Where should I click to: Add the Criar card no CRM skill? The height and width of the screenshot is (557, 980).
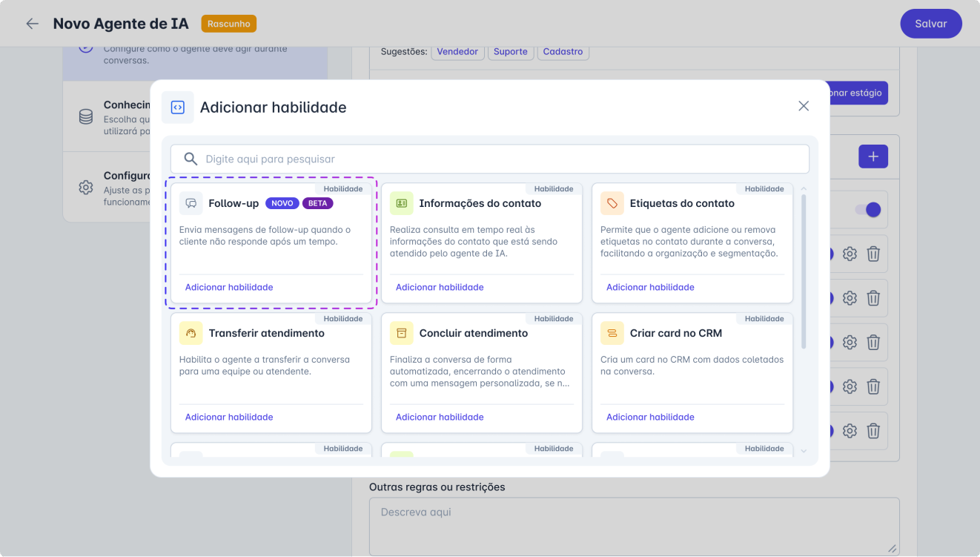point(650,417)
